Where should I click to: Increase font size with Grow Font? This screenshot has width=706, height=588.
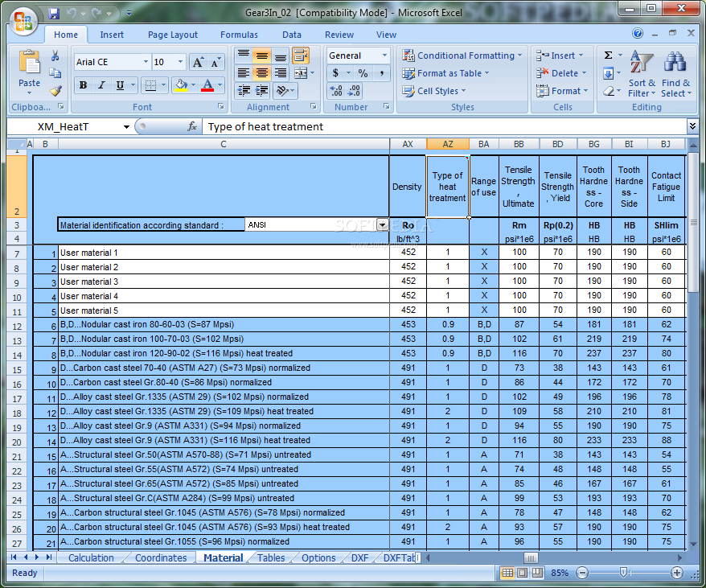(x=198, y=62)
